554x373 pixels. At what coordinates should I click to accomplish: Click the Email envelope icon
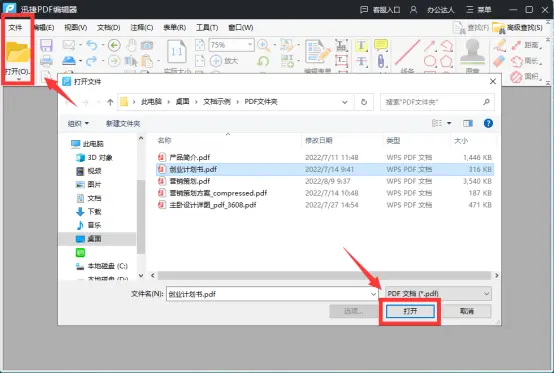(69, 45)
